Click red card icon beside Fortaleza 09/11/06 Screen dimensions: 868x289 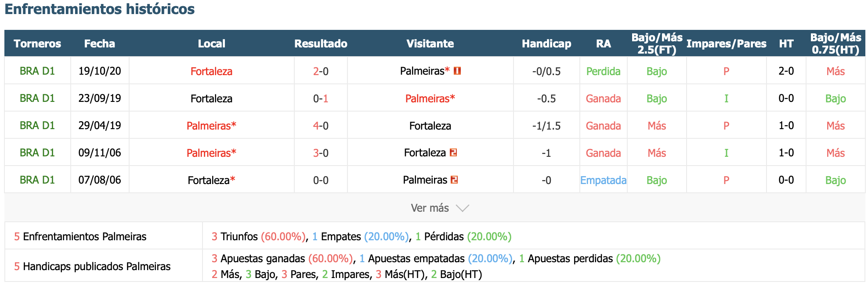(x=454, y=152)
